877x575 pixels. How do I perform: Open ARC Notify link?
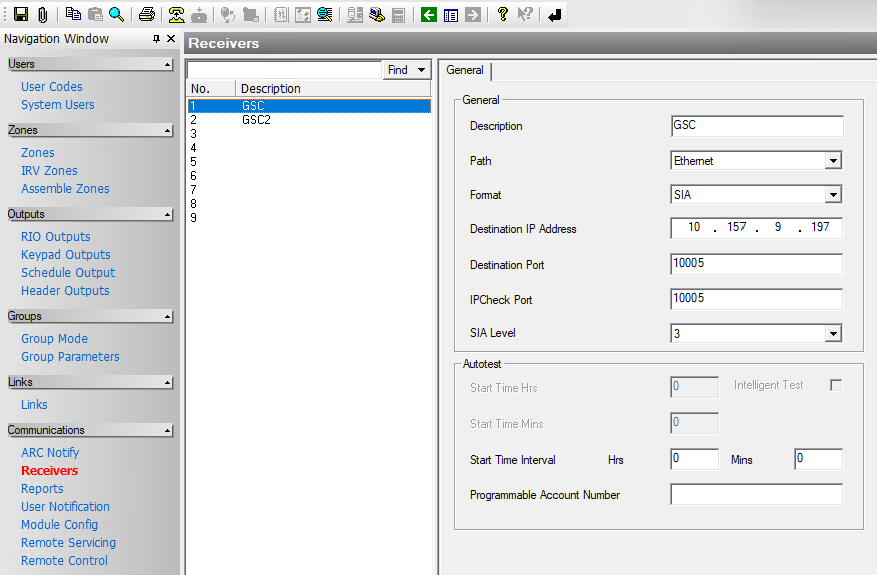tap(50, 453)
